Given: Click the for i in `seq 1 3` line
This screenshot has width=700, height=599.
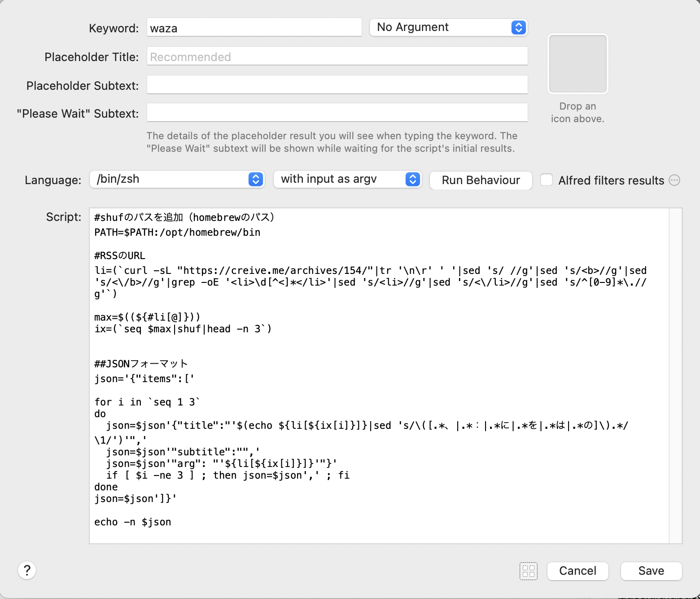Looking at the screenshot, I should pyautogui.click(x=147, y=402).
